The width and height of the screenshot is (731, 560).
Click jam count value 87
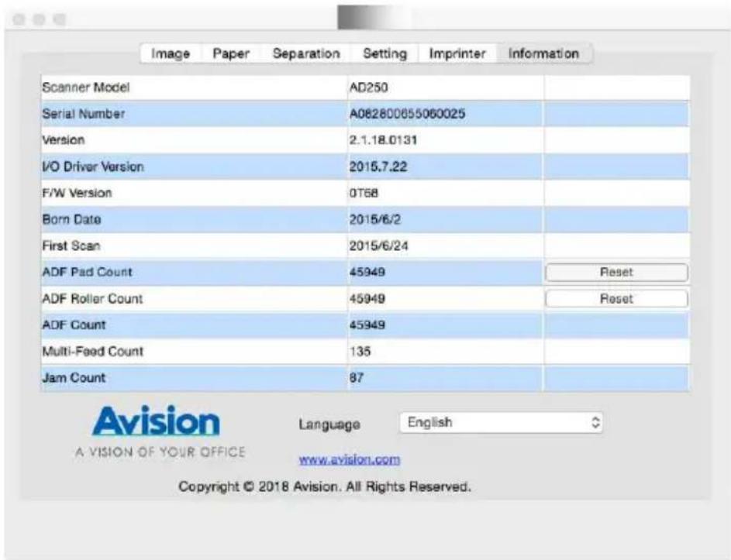pyautogui.click(x=356, y=378)
